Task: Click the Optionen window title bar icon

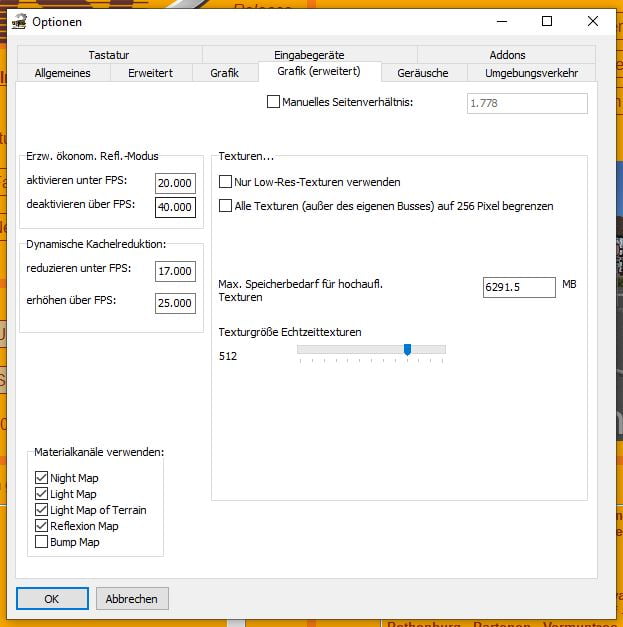Action: [18, 21]
